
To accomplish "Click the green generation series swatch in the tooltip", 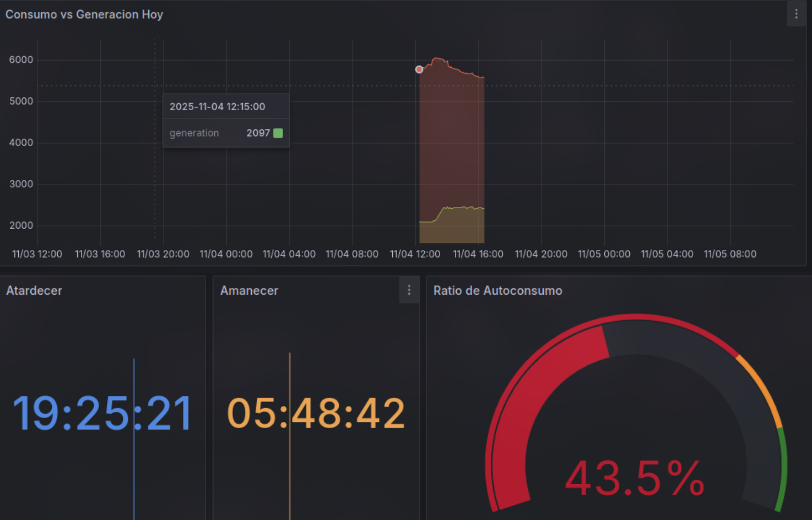I will click(x=278, y=133).
